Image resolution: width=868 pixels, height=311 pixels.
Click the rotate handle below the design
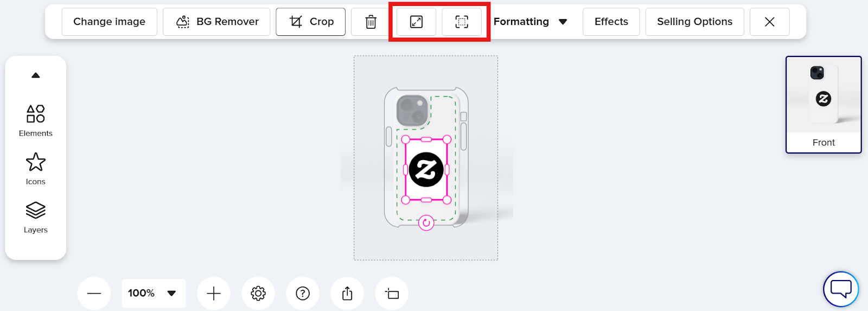[426, 223]
